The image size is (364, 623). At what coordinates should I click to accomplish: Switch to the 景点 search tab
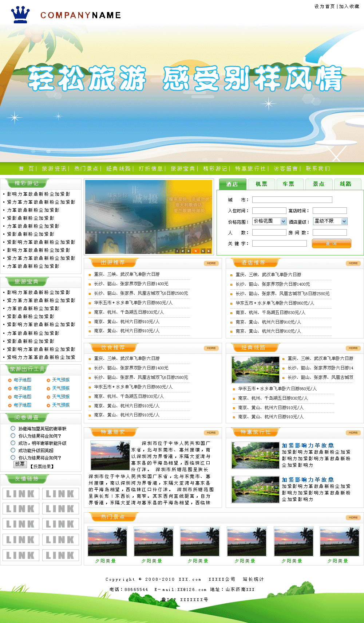(x=318, y=184)
